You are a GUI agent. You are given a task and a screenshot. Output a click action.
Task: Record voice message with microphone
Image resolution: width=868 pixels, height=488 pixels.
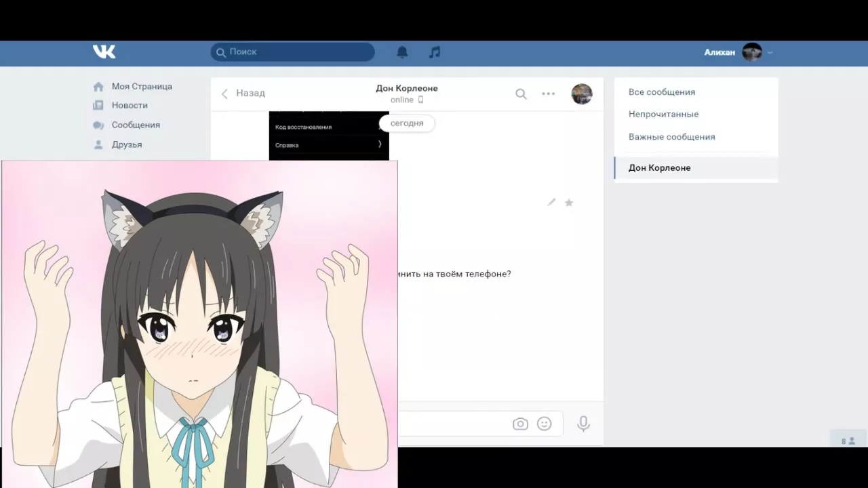coord(583,424)
